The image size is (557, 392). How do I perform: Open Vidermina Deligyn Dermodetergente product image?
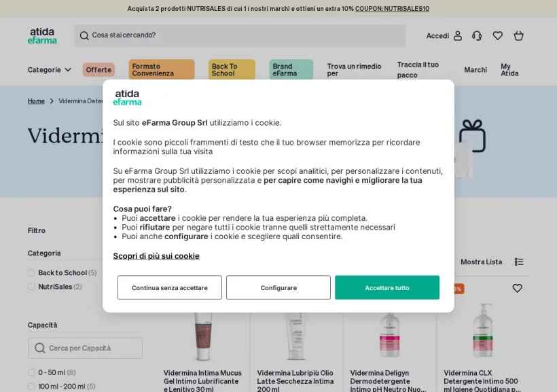[390, 335]
